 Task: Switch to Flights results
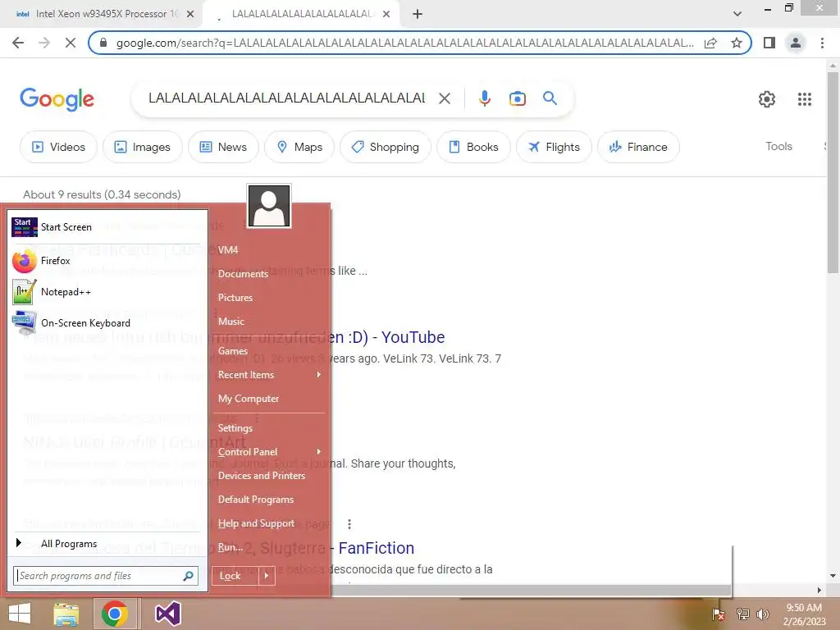click(554, 147)
